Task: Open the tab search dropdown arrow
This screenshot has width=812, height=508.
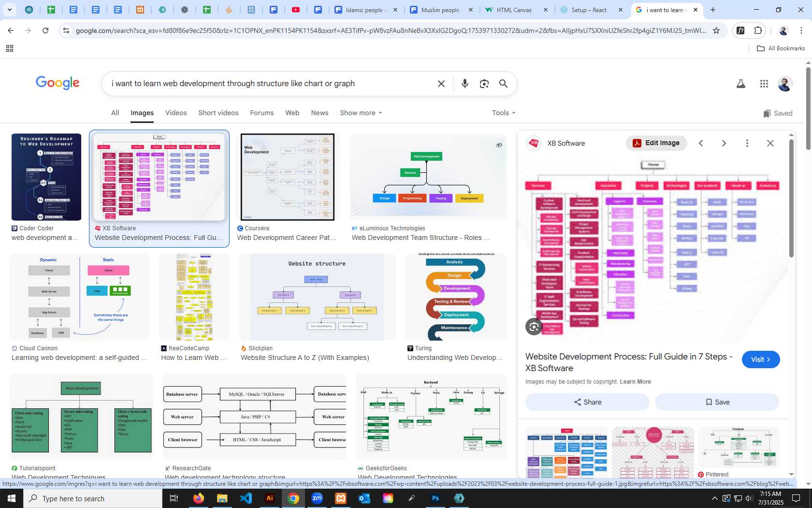Action: [9, 10]
